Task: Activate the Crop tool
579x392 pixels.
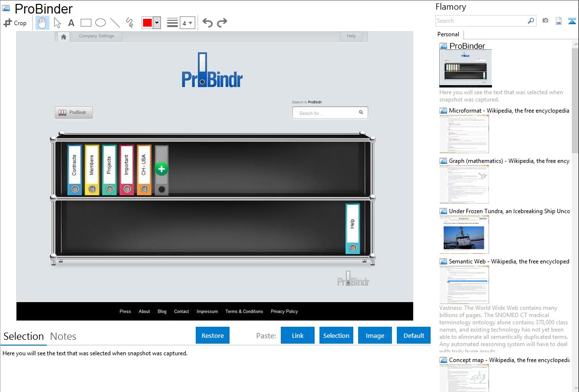Action: [15, 23]
